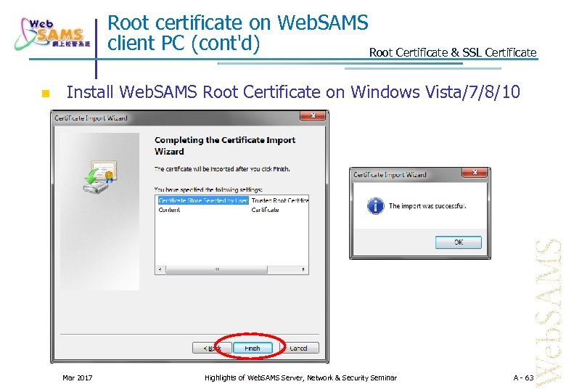Click 'Root Certificate & SSL Certificate' header text
This screenshot has width=566, height=392.
click(x=453, y=52)
